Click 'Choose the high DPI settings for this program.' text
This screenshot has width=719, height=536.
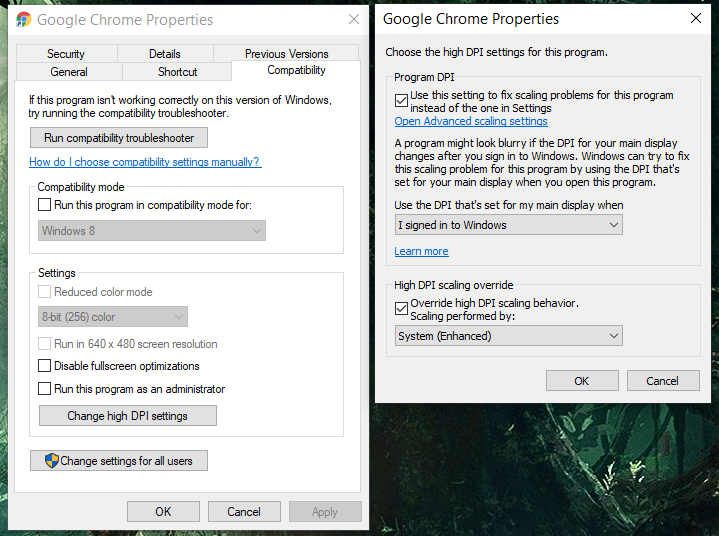tap(497, 52)
